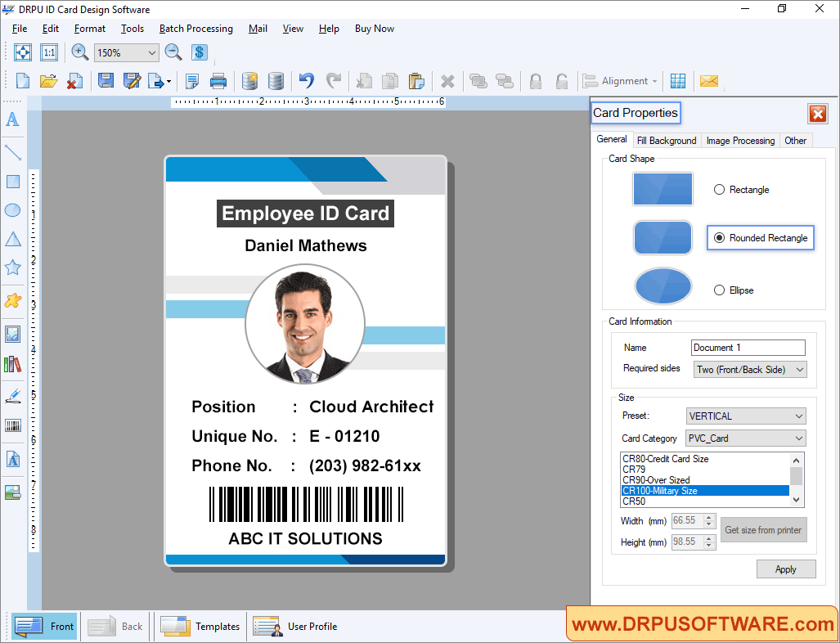Open the User Profile view

pyautogui.click(x=295, y=627)
